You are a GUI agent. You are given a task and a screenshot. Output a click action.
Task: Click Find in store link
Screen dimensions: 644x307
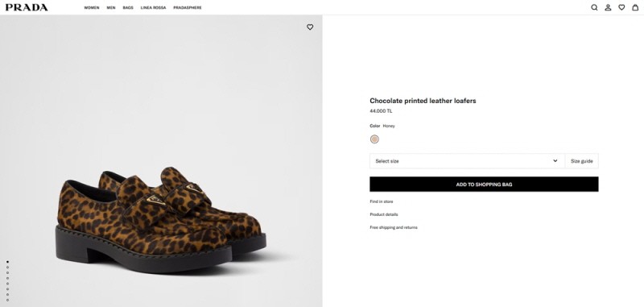coord(382,201)
